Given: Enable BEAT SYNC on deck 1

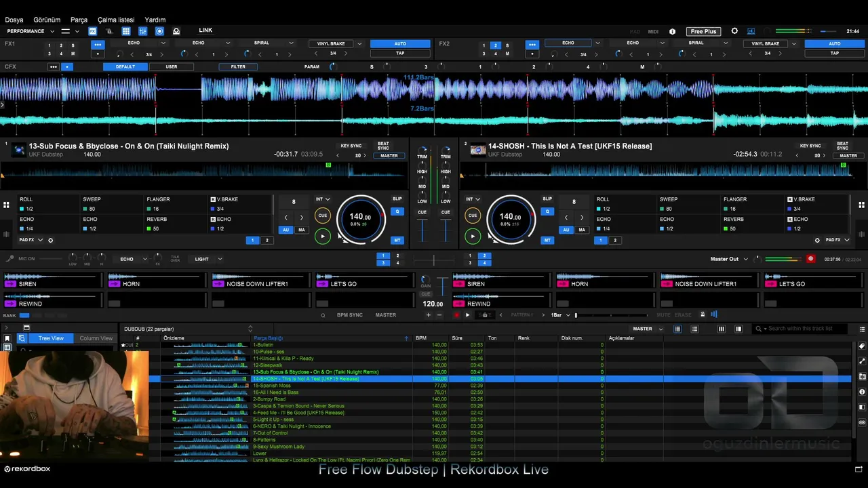Looking at the screenshot, I should click(383, 146).
